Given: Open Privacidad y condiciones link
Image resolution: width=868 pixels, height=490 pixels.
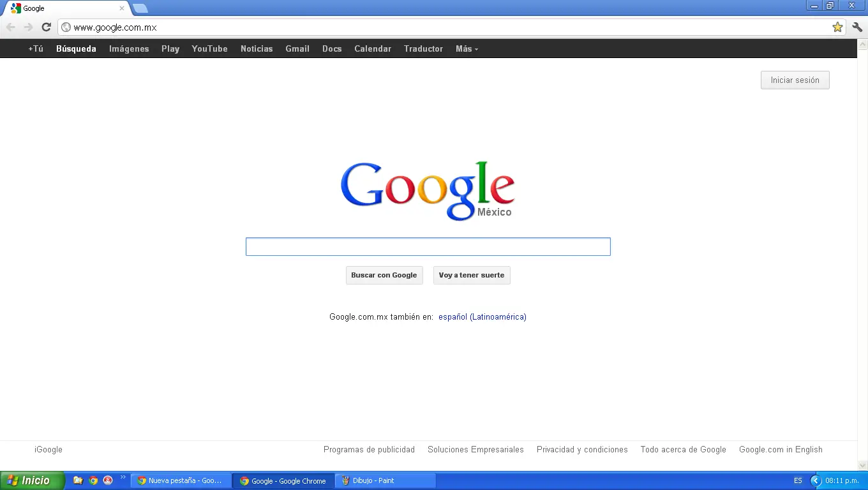Looking at the screenshot, I should coord(582,449).
